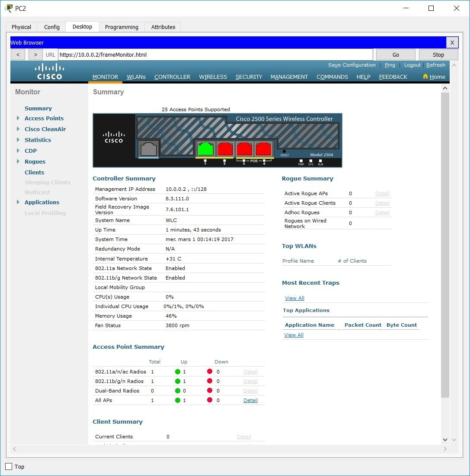Screen dimensions: 470x476
Task: Select Clients in Monitor sidebar
Action: click(34, 172)
